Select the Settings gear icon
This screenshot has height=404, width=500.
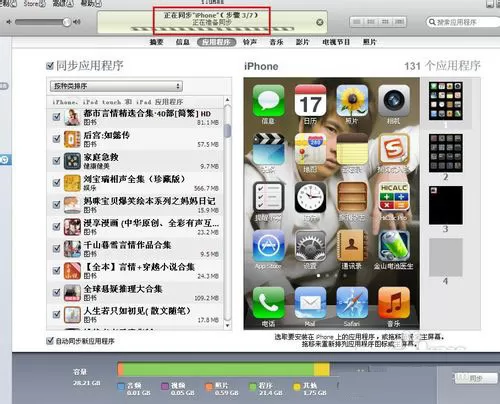coord(310,246)
